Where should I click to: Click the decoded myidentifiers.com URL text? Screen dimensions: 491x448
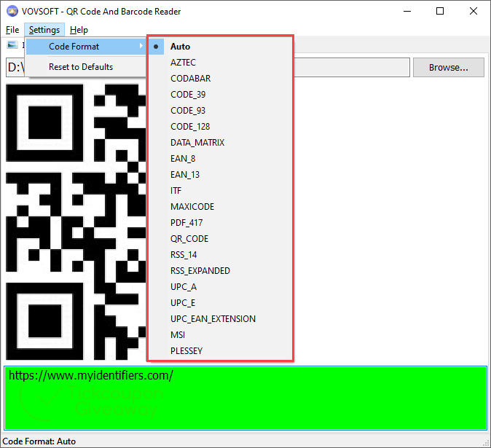click(91, 375)
